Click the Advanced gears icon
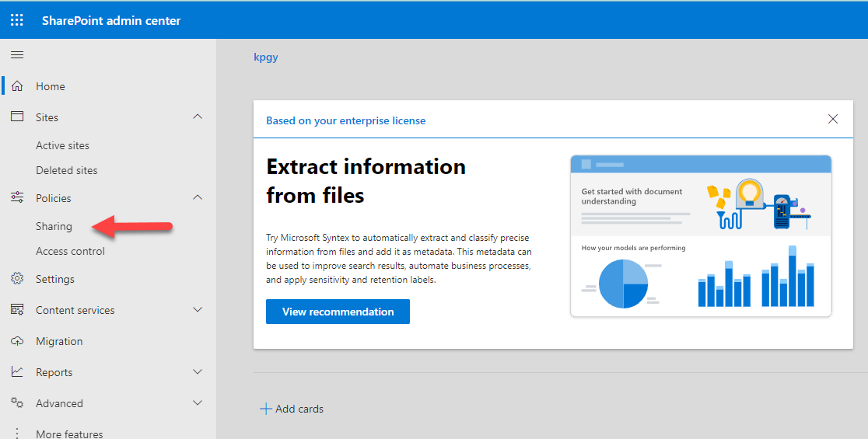 click(17, 403)
